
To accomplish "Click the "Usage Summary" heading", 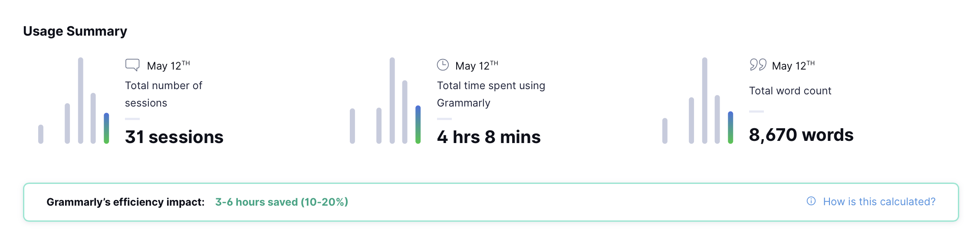I will coord(75,31).
